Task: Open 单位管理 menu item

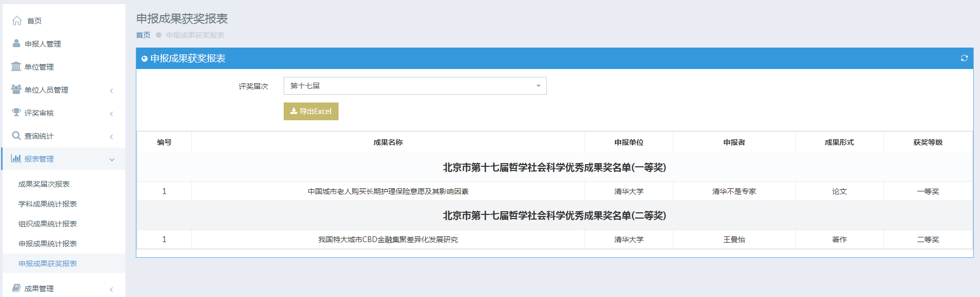Action: point(39,67)
